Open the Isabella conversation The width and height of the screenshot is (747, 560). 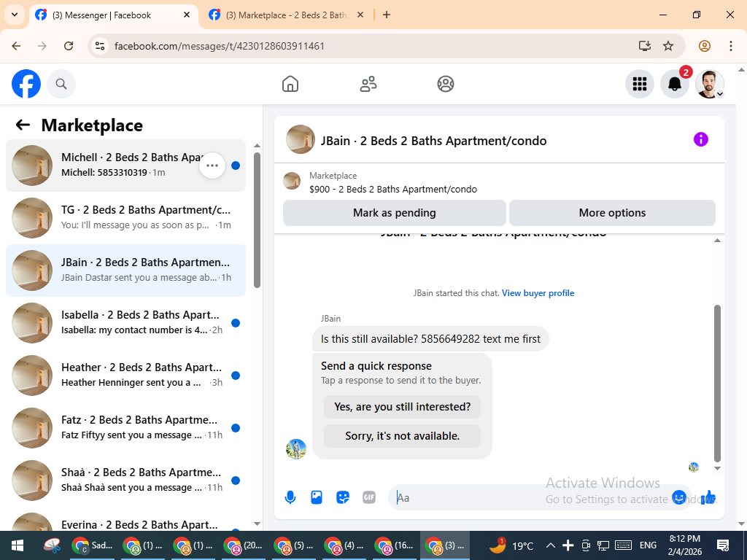(x=125, y=323)
